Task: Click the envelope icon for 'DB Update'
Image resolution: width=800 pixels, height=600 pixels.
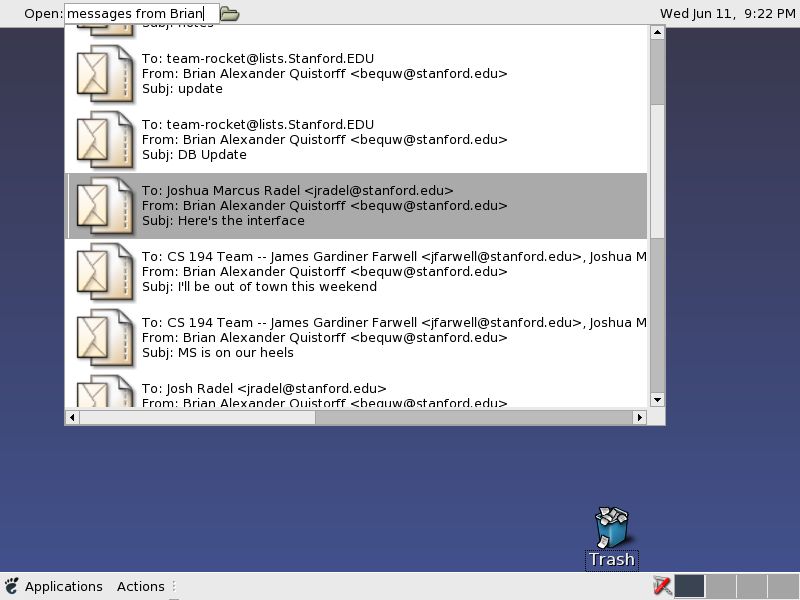Action: coord(105,140)
